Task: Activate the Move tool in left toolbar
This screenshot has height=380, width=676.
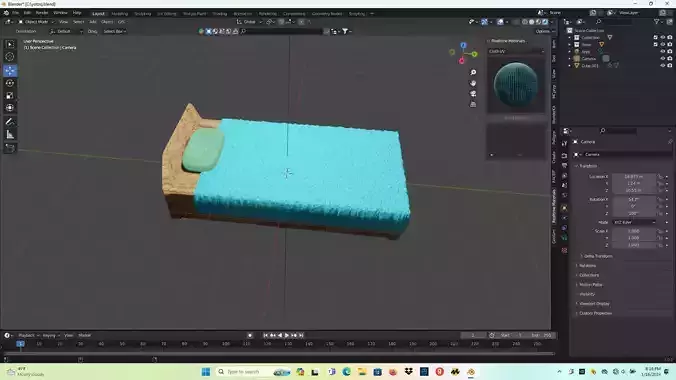Action: pyautogui.click(x=10, y=71)
